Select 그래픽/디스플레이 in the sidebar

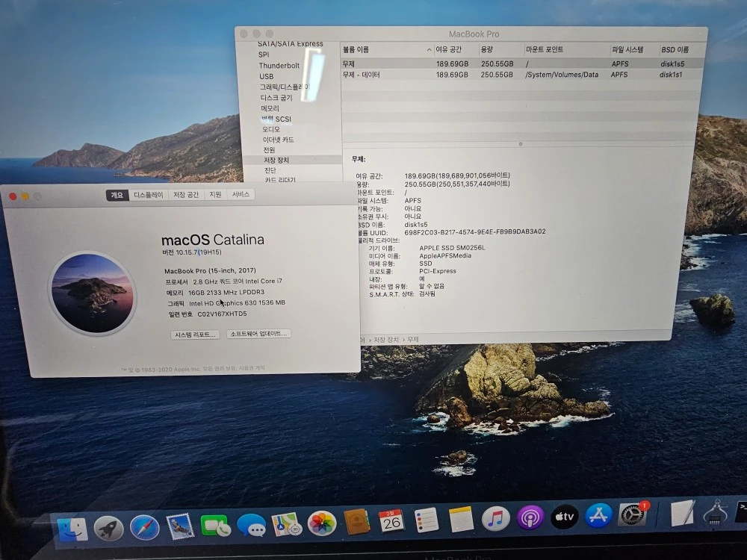(285, 87)
